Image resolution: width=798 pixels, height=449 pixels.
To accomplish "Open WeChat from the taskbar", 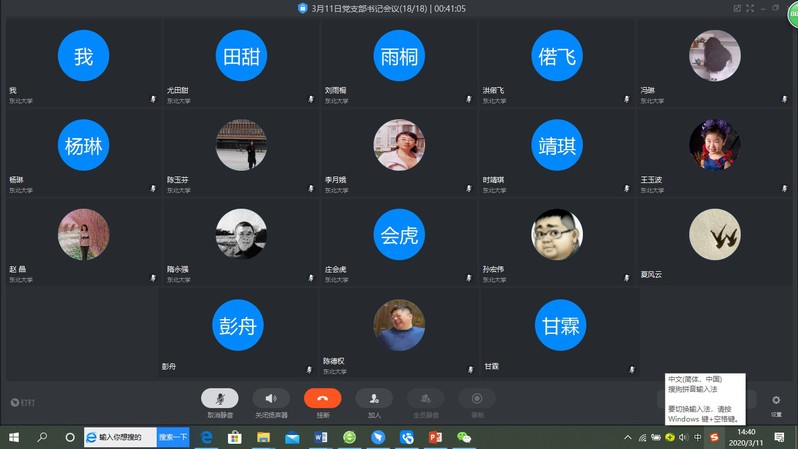I will click(464, 437).
